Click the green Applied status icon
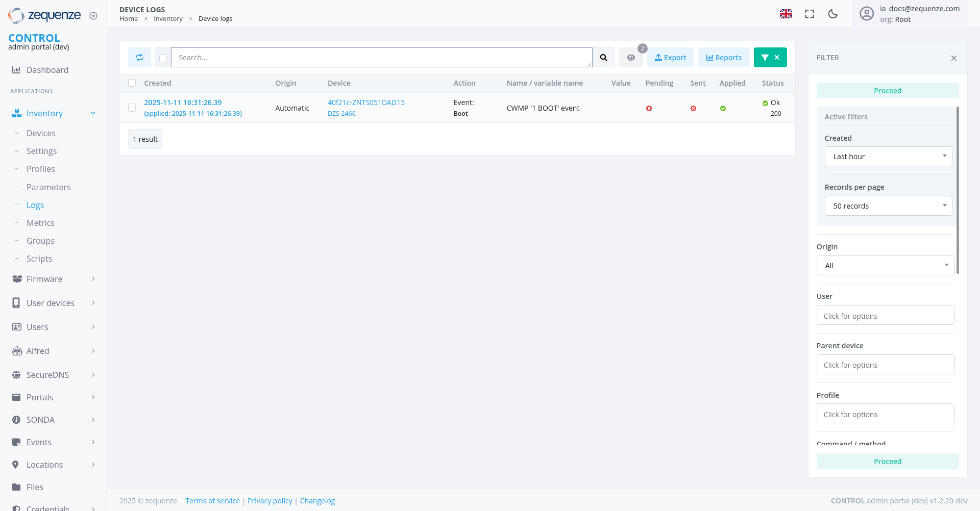The width and height of the screenshot is (980, 511). click(723, 108)
